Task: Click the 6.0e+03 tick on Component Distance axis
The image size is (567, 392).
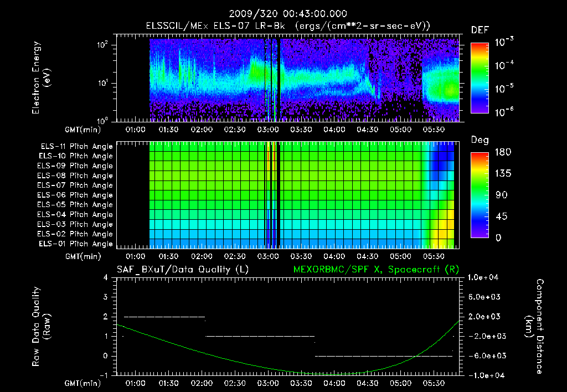Action: point(484,297)
